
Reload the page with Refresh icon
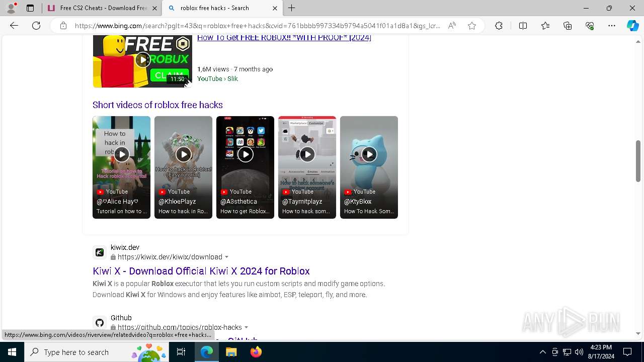tap(36, 26)
